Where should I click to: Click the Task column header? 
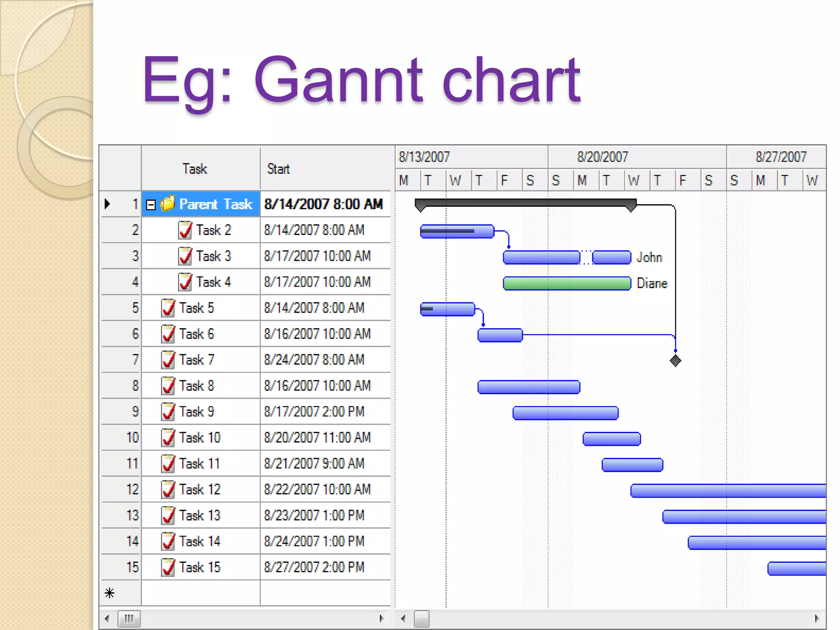[195, 169]
